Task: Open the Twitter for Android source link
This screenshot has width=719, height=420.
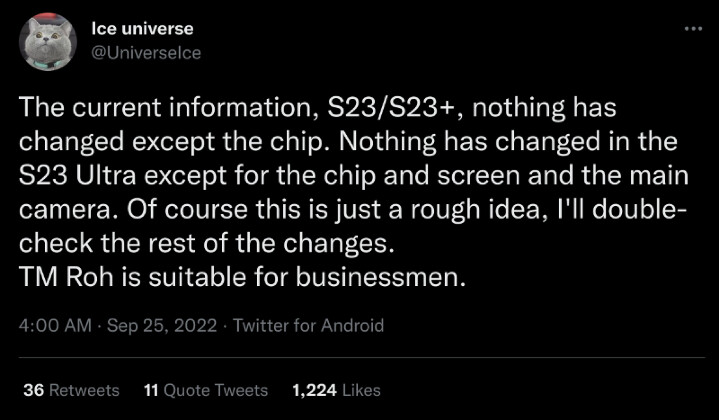Action: click(x=309, y=326)
